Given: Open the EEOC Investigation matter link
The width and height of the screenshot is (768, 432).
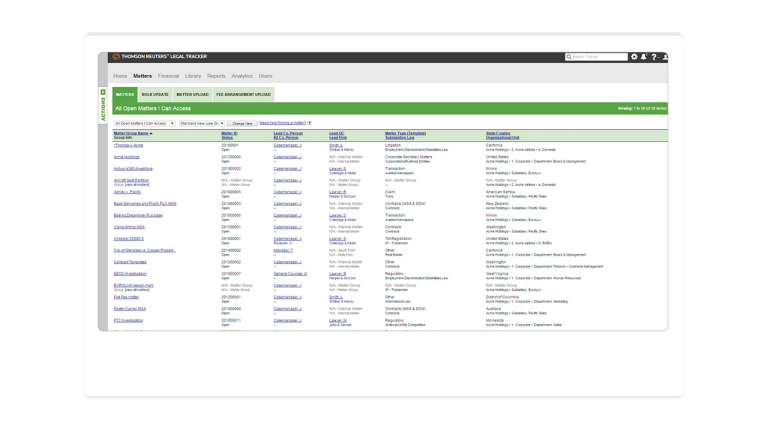Looking at the screenshot, I should click(x=130, y=273).
